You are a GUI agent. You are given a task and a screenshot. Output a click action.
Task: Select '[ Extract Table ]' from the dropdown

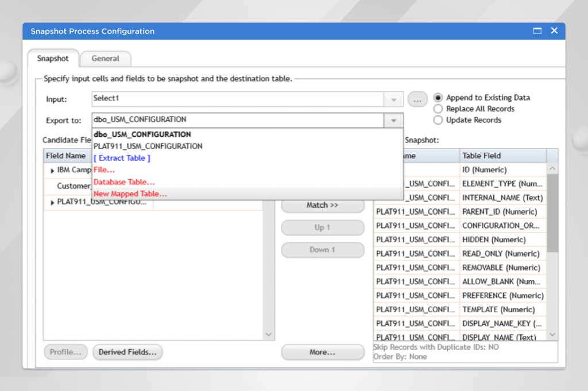122,157
